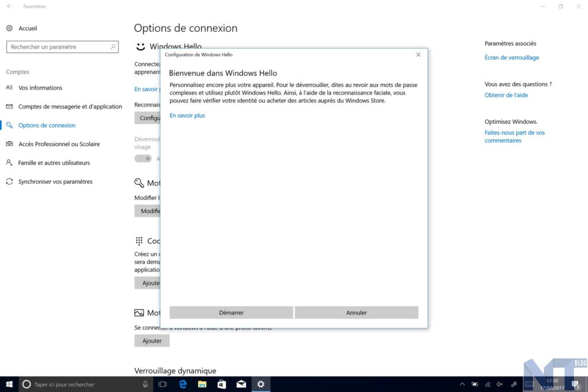The width and height of the screenshot is (588, 392).
Task: Click Ajouter under picture password section
Action: (x=152, y=341)
